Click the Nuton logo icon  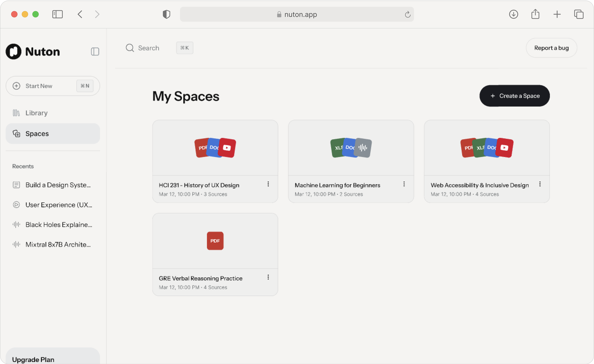pos(13,51)
